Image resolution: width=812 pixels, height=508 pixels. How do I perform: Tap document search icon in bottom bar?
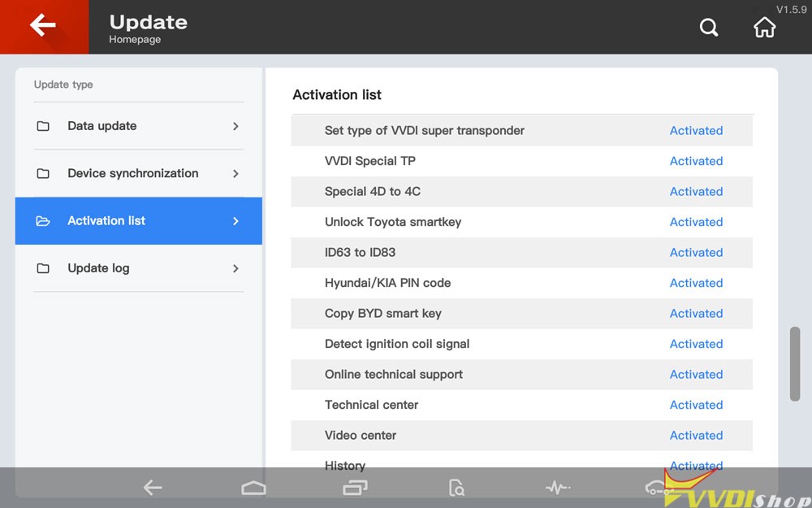point(456,488)
